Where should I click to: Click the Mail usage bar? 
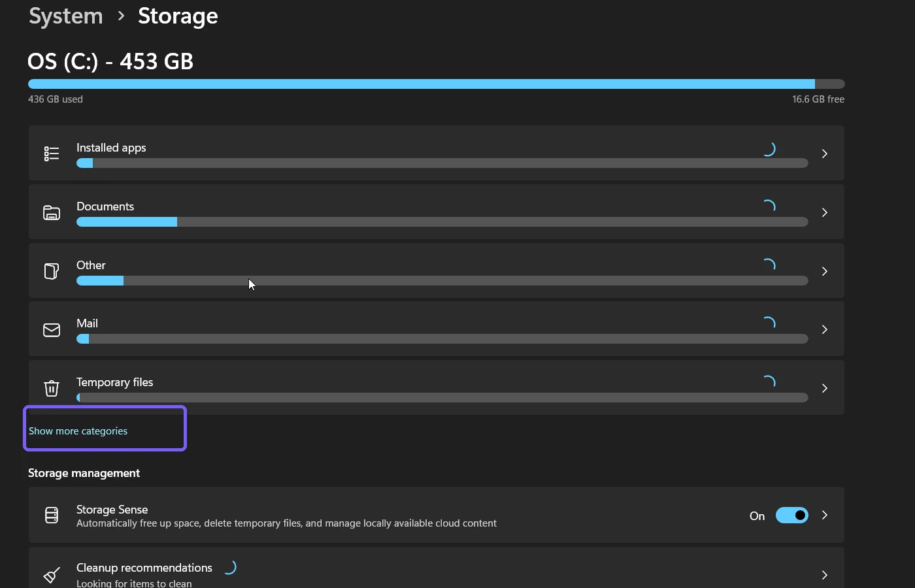pos(442,339)
